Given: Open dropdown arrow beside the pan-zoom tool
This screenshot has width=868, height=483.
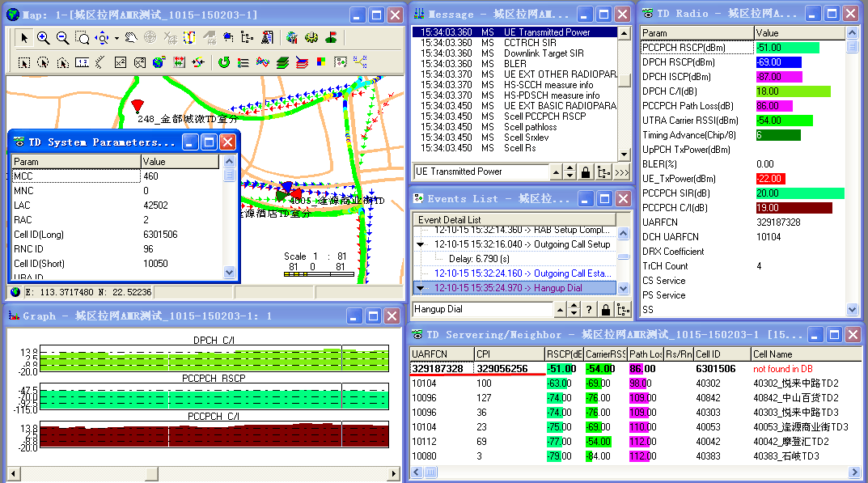Looking at the screenshot, I should (x=116, y=38).
